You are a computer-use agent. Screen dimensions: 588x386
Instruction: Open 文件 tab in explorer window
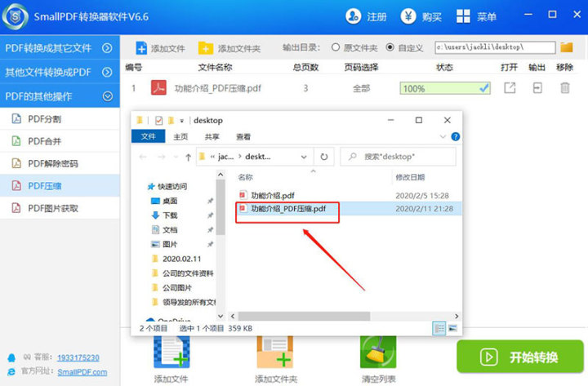click(x=148, y=136)
